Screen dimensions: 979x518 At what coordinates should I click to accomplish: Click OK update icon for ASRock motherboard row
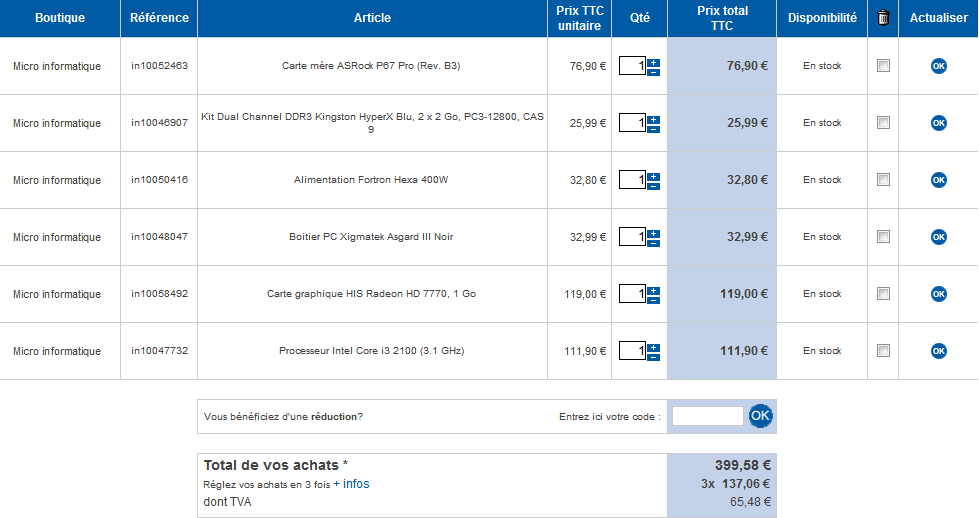click(x=938, y=66)
